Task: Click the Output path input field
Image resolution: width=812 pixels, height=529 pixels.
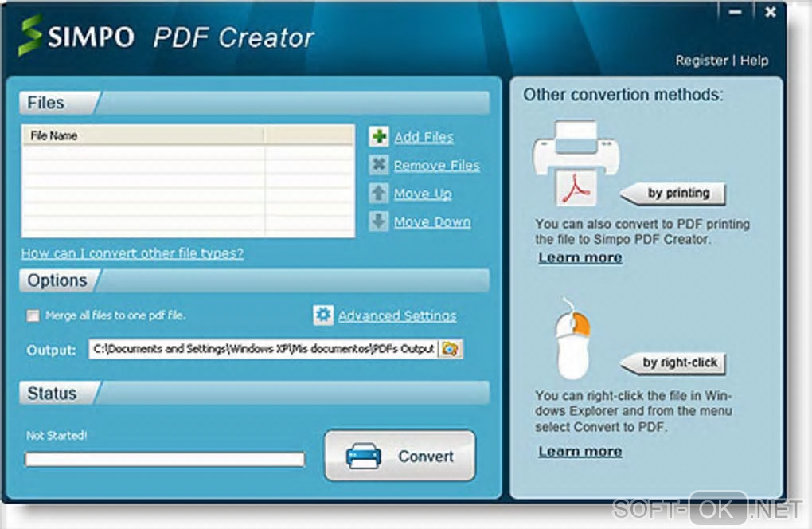Action: tap(264, 349)
